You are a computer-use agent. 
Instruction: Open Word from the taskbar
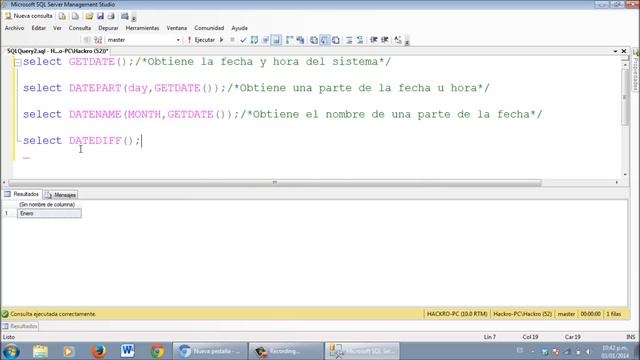(x=127, y=351)
